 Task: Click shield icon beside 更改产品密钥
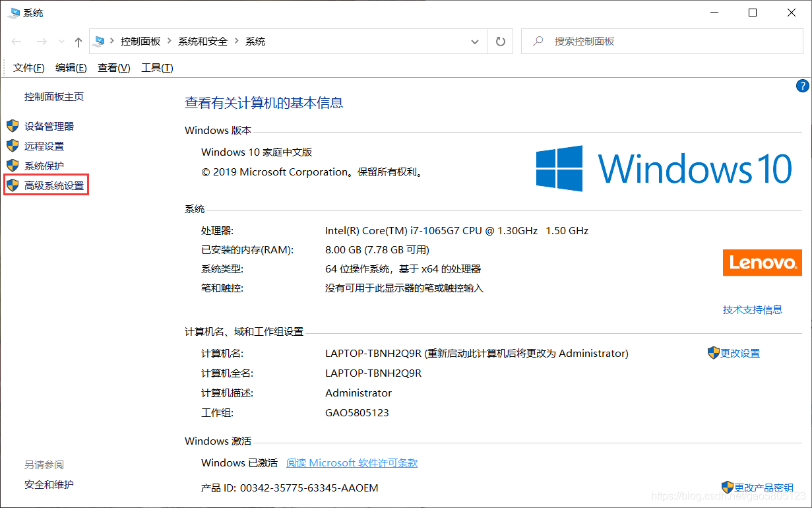click(x=728, y=488)
